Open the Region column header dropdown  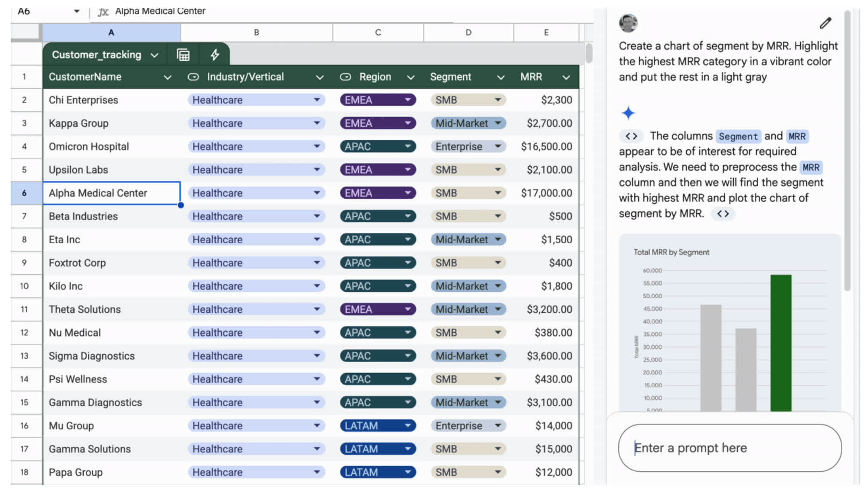point(410,78)
